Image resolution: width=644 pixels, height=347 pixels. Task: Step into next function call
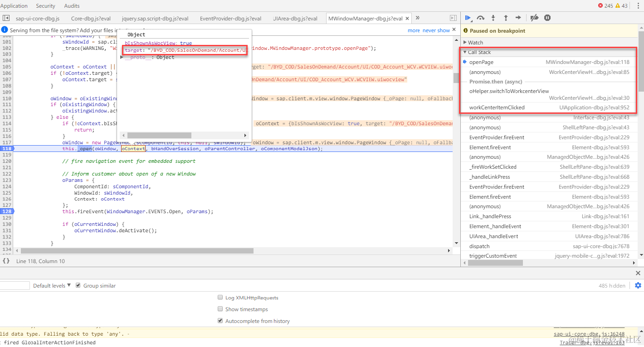click(x=493, y=18)
